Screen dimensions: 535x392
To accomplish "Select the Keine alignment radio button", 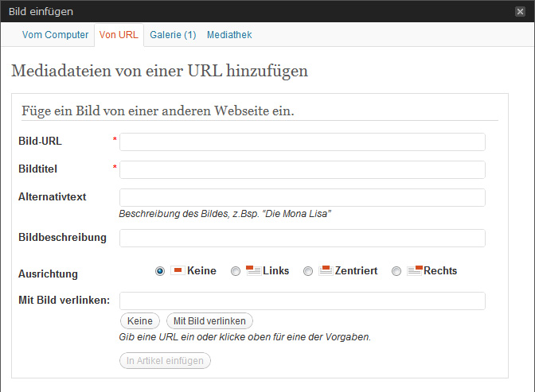I will (160, 271).
